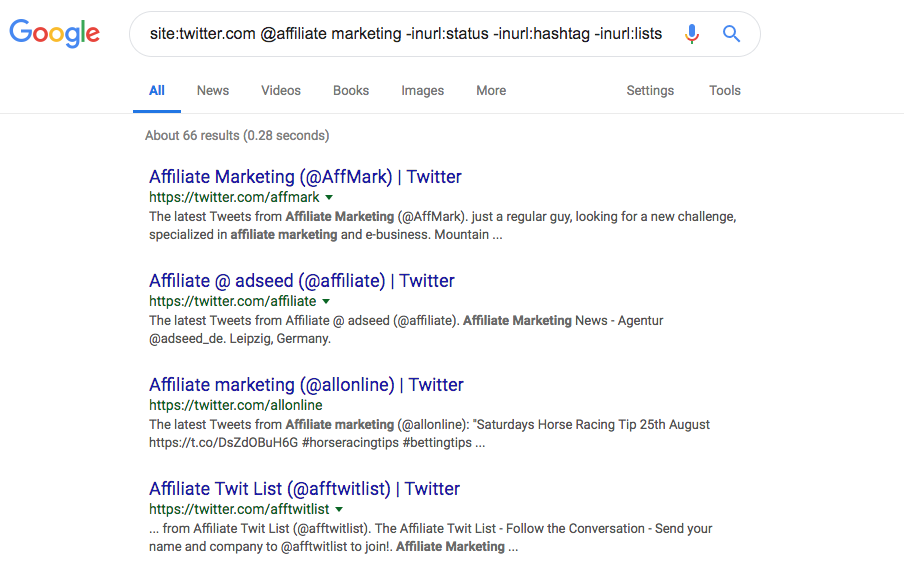Image resolution: width=904 pixels, height=576 pixels.
Task: Switch to the Videos tab
Action: [x=281, y=90]
